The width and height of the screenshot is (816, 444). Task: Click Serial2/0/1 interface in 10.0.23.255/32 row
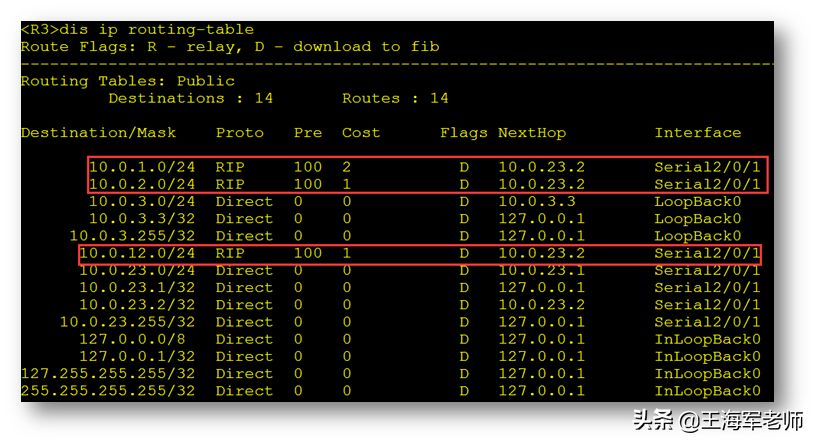[707, 322]
